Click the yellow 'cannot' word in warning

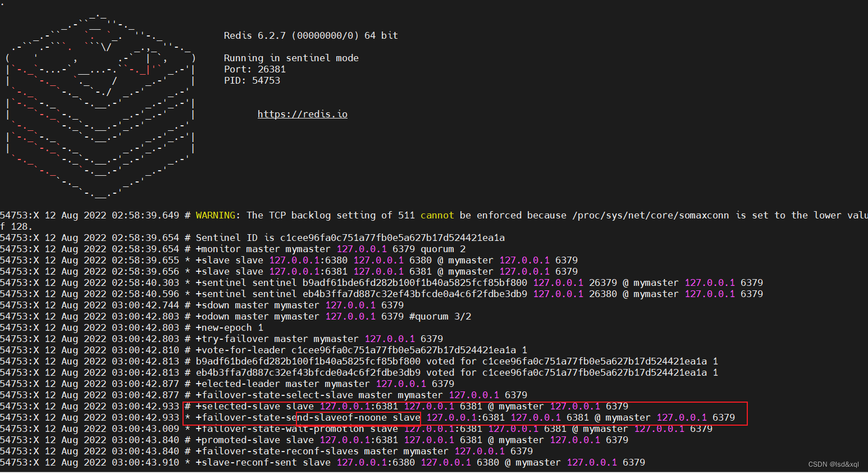pos(437,215)
